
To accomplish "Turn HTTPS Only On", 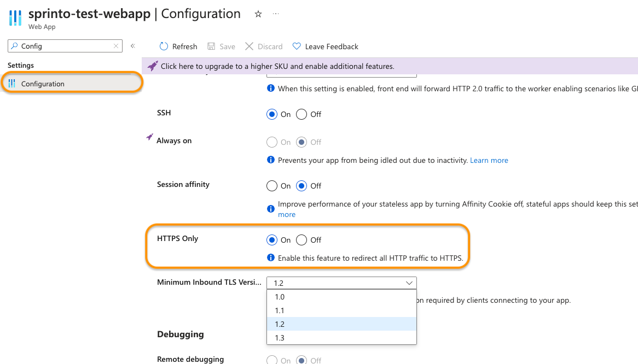I will (272, 240).
